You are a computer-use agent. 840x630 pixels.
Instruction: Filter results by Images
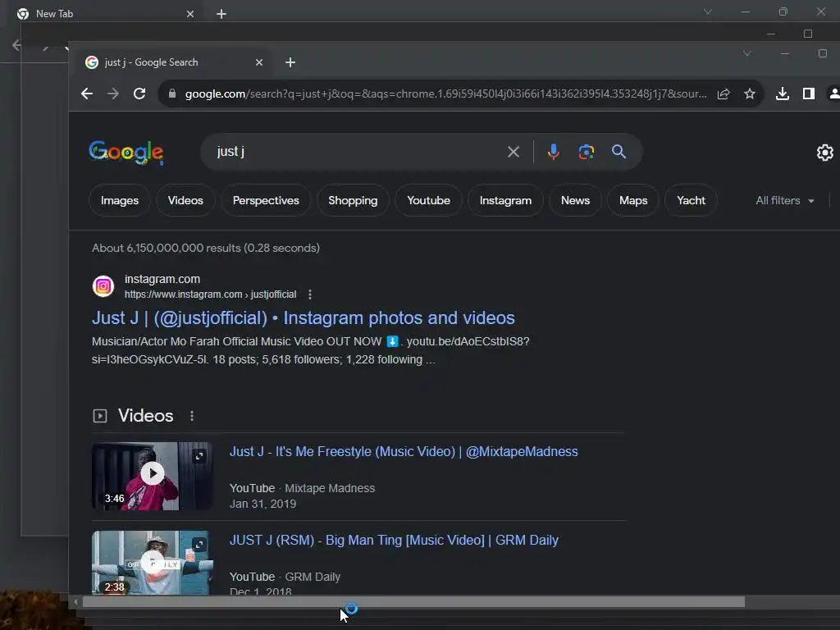coord(120,200)
